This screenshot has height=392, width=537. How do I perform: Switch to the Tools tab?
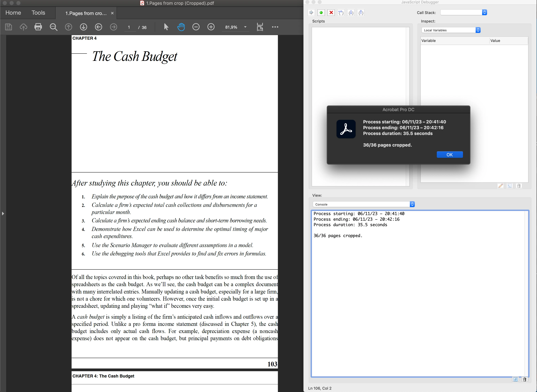[x=38, y=13]
